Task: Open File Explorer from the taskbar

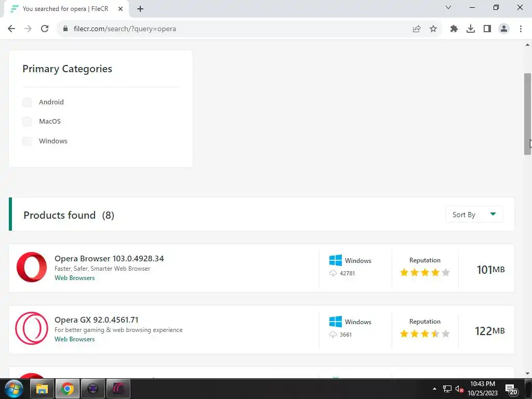Action: click(x=42, y=389)
